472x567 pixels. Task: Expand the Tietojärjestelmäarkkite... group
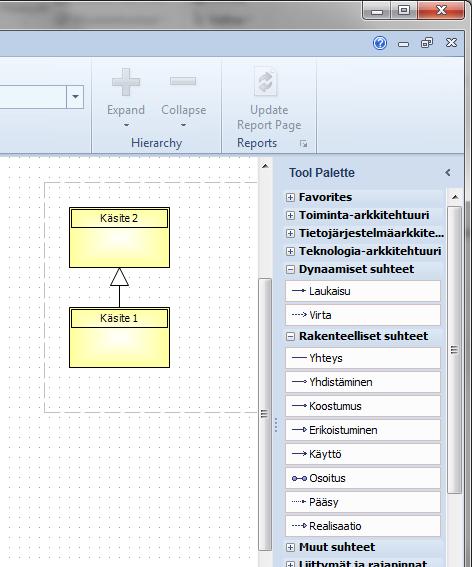(290, 233)
